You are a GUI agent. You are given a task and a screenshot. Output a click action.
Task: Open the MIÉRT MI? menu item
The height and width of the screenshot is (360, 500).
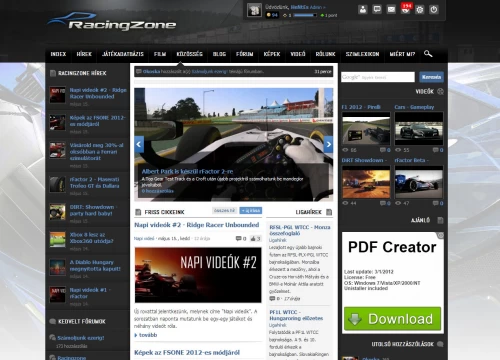(x=402, y=54)
